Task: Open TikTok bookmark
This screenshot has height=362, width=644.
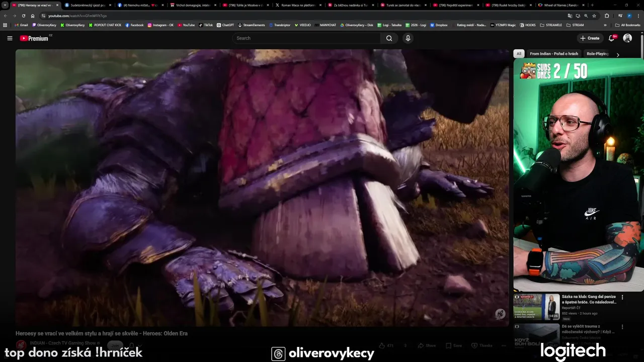Action: 206,25
